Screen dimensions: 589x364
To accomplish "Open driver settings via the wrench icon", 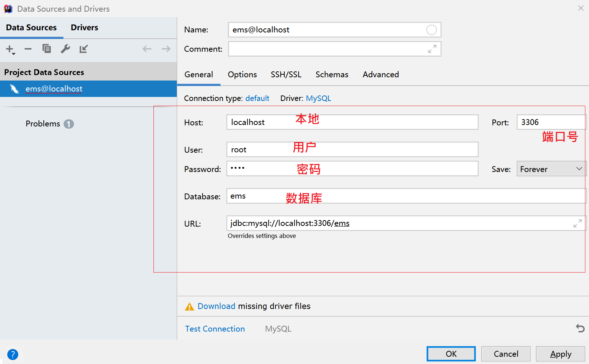I will (x=65, y=49).
